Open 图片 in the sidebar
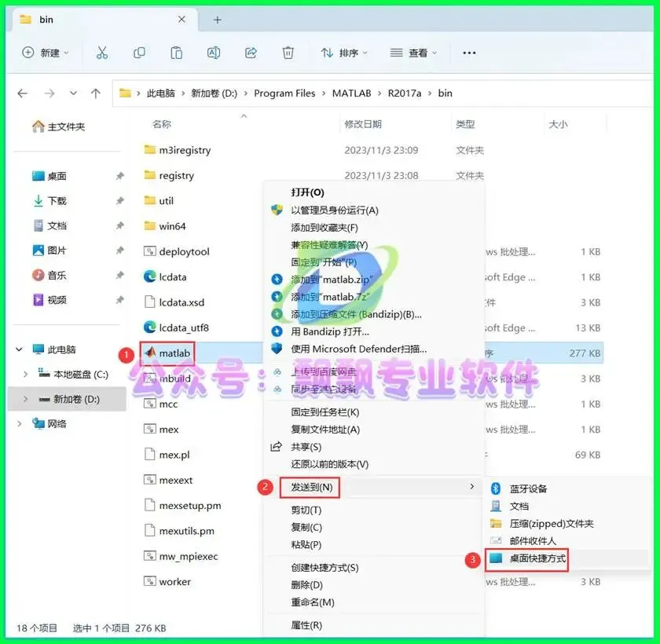Screen dimensions: 660x644 click(x=49, y=251)
